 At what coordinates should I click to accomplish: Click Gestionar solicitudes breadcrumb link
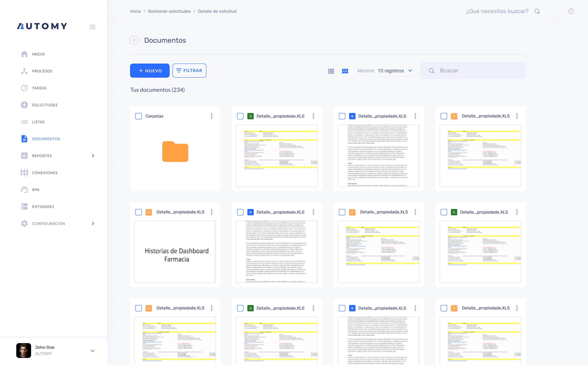coord(169,11)
